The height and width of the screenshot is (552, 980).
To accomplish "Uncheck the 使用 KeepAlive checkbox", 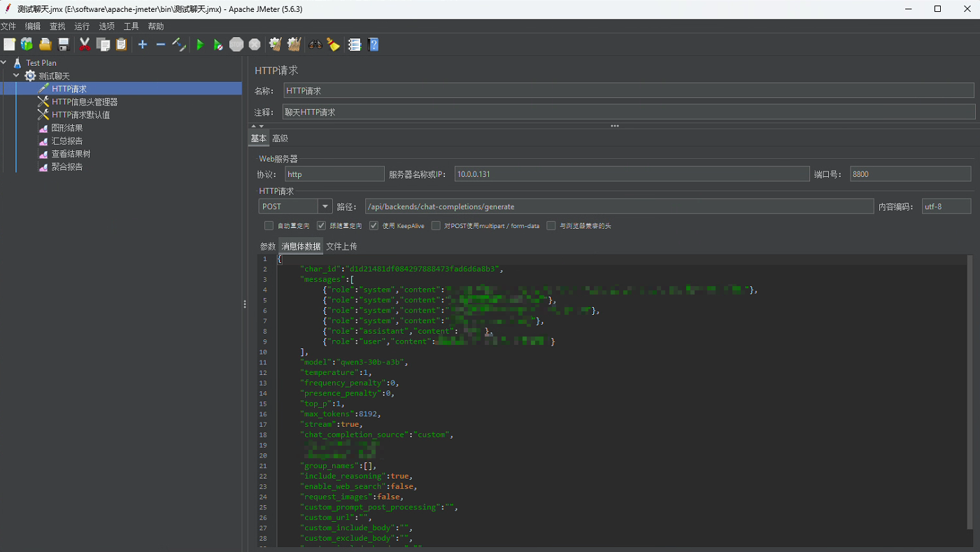I will [x=374, y=226].
